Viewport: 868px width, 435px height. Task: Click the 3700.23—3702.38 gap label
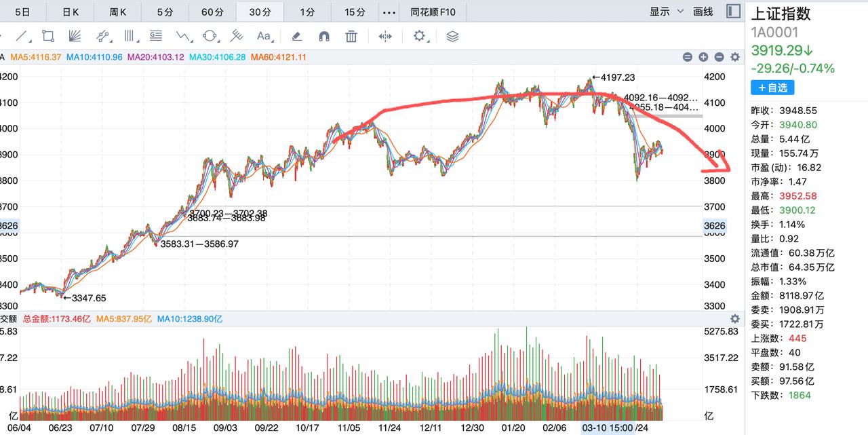coord(228,213)
